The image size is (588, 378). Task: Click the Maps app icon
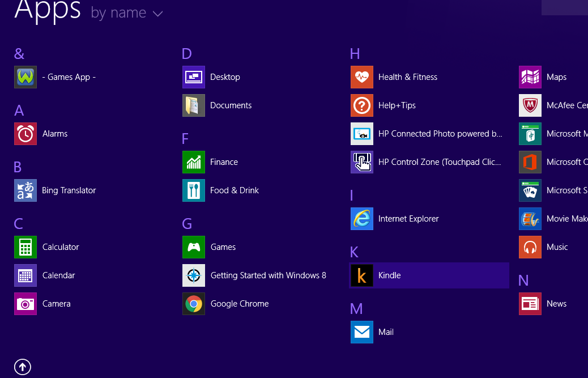coord(530,77)
